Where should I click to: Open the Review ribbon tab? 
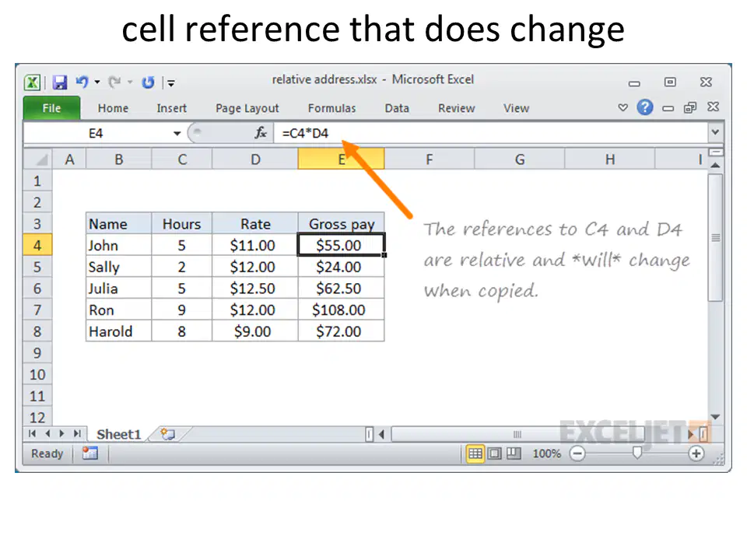(457, 109)
